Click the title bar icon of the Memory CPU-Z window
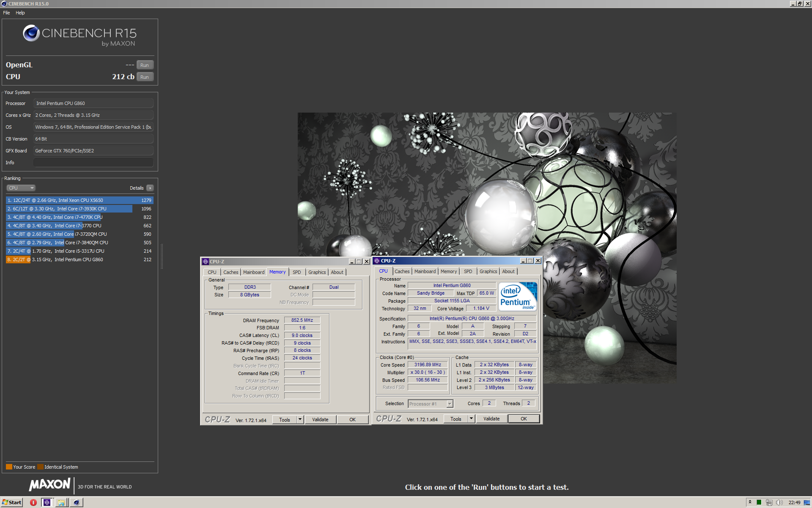Viewport: 812px width, 508px height. (206, 262)
